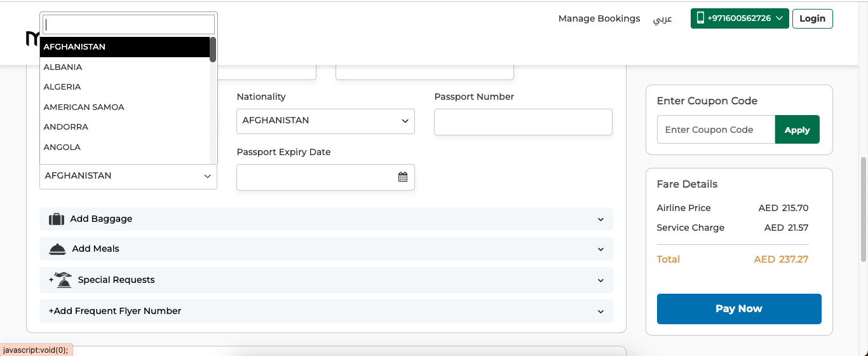This screenshot has height=356, width=868.
Task: Click the phone icon in the green button
Action: 700,18
